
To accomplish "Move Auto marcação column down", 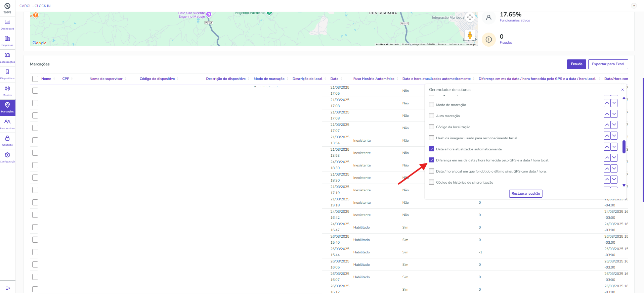I will coord(614,114).
